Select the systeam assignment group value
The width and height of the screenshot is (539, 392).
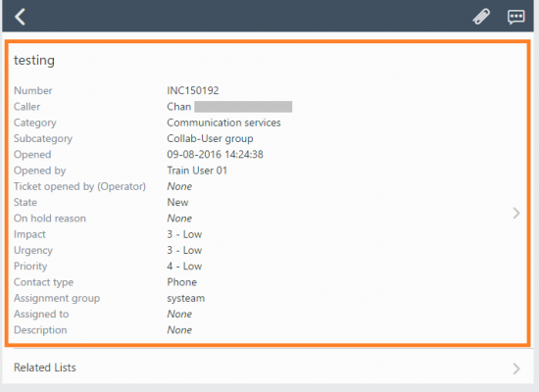click(x=186, y=298)
